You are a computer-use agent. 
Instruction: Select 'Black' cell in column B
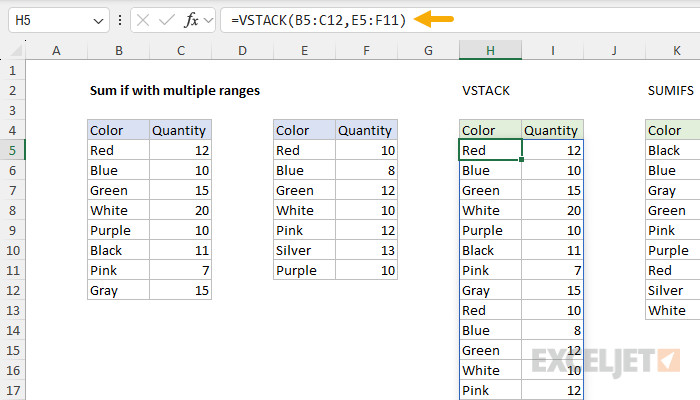point(118,250)
